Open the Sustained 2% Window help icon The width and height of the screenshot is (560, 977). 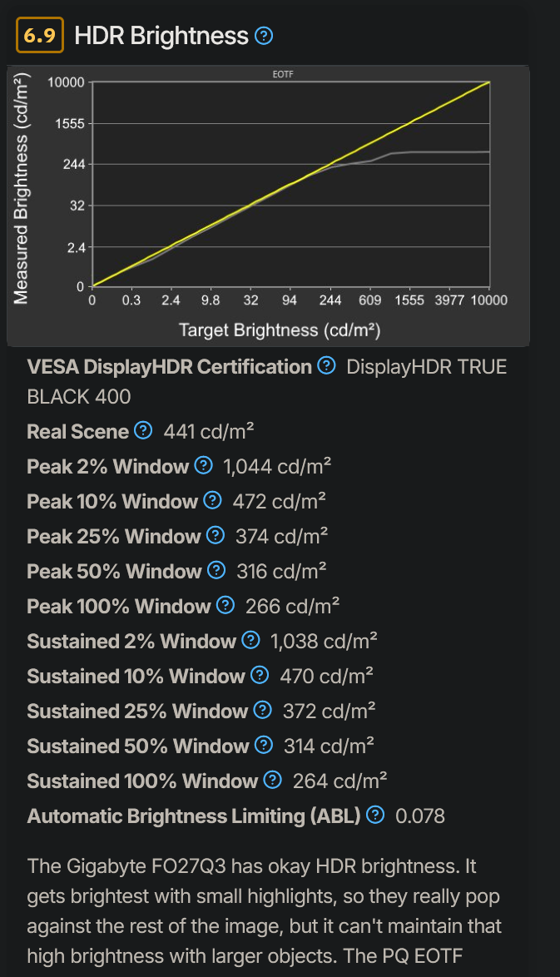(252, 641)
